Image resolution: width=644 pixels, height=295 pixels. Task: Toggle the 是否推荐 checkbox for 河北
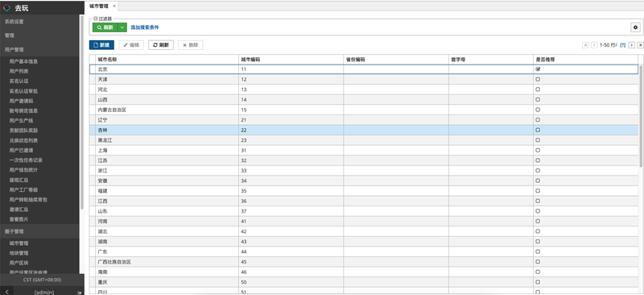click(x=538, y=89)
